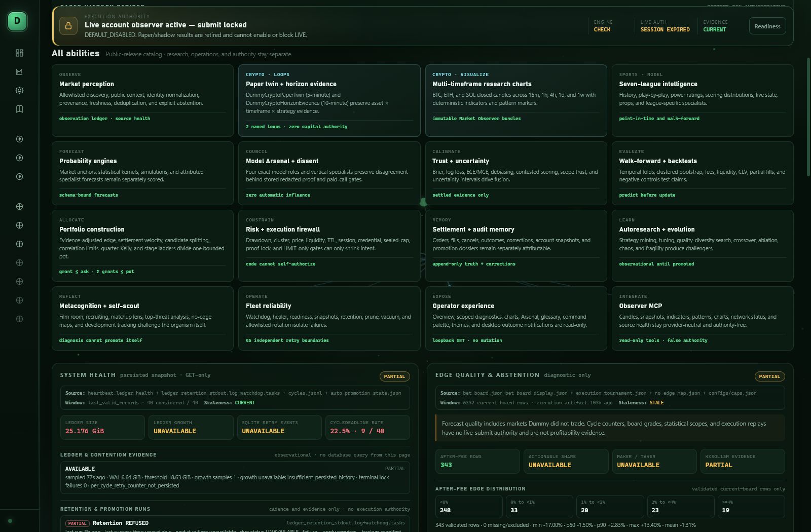Viewport: 811px width, 532px height.
Task: Click the CycleDeadline Rate 22.5% tile
Action: click(367, 427)
